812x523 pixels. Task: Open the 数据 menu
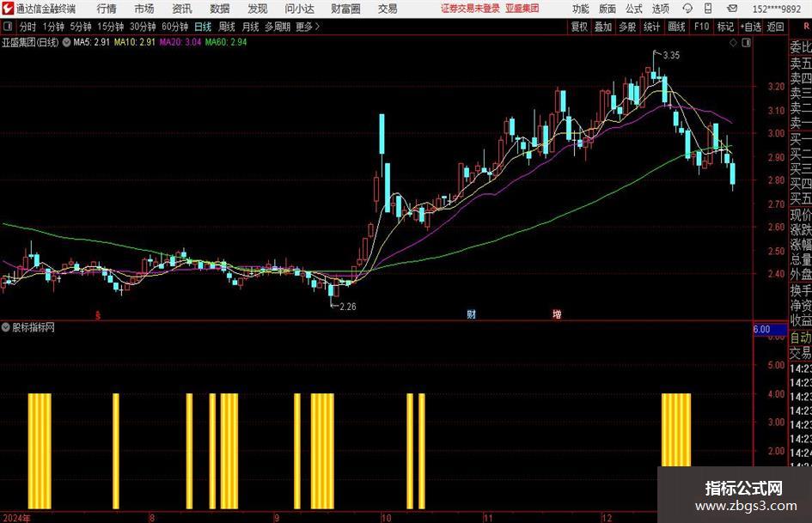(x=220, y=9)
